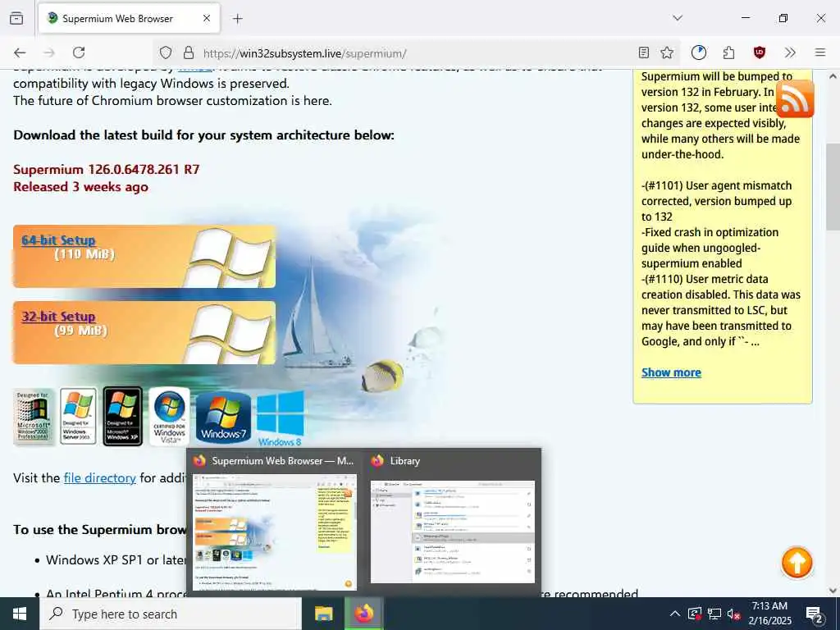Screen dimensions: 840x630
Task: View site security padlock information
Action: (188, 53)
